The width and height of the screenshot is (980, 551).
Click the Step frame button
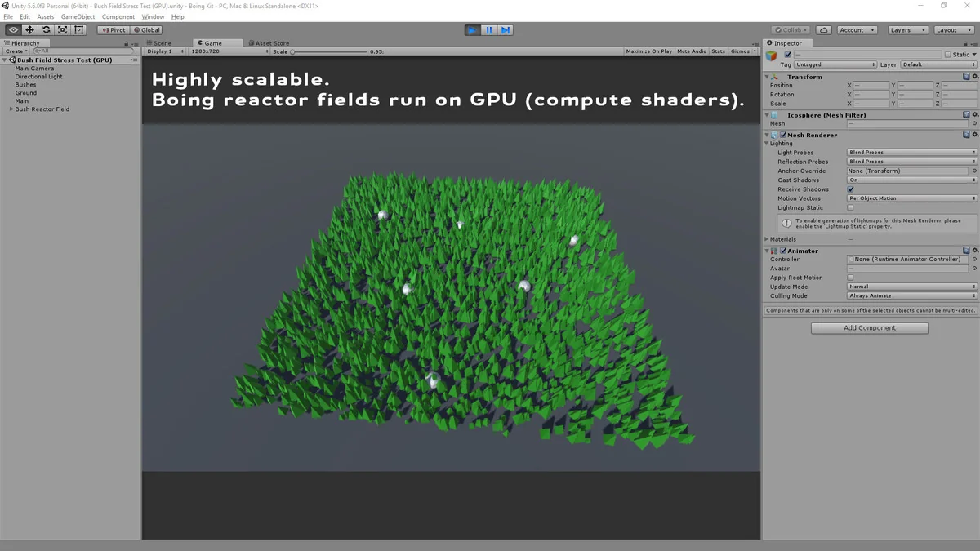click(x=506, y=30)
